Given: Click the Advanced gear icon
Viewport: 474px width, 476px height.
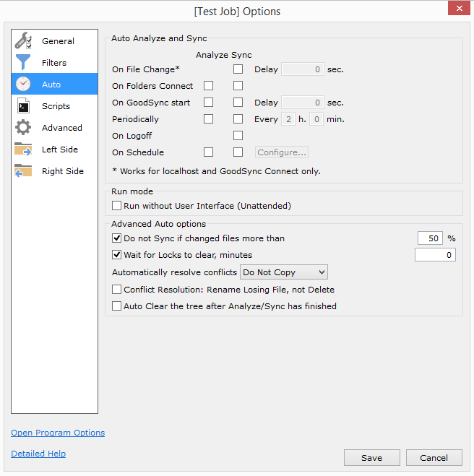Looking at the screenshot, I should tap(23, 128).
